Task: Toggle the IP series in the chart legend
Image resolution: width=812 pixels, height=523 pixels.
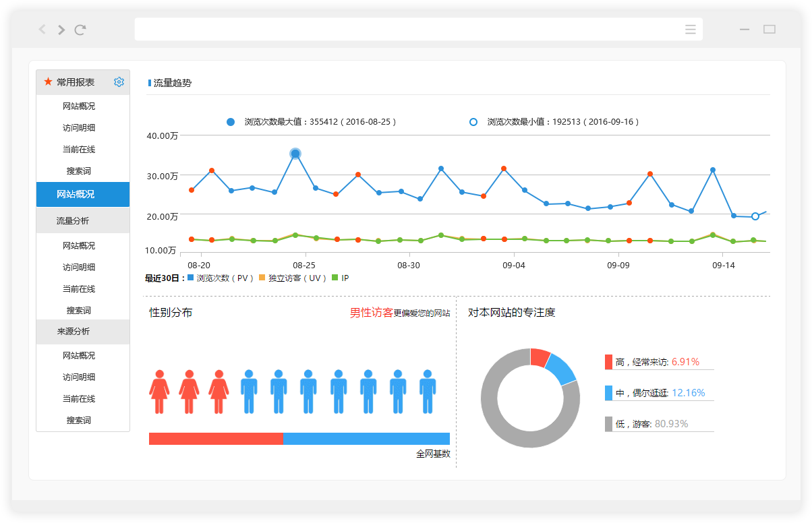Action: [x=340, y=278]
